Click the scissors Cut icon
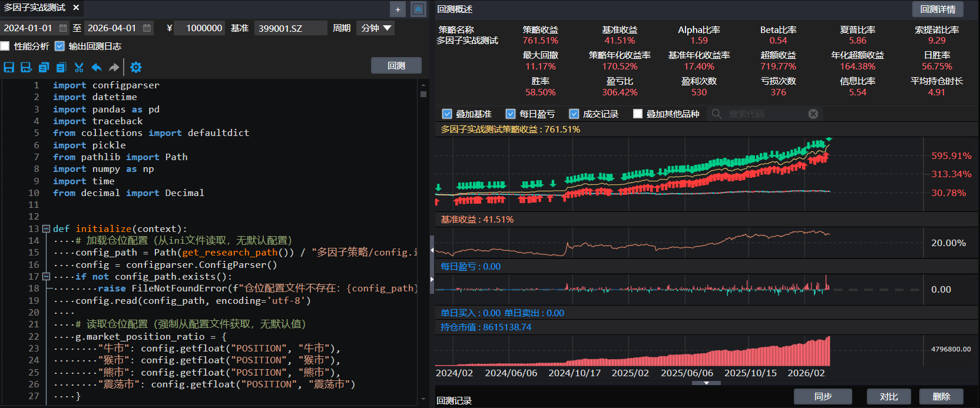980x408 pixels. coord(79,67)
